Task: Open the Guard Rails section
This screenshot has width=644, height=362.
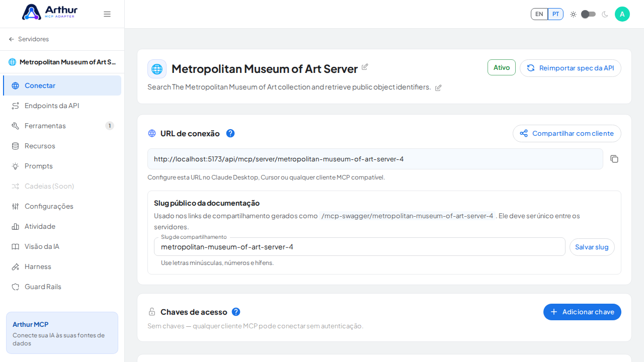Action: click(62, 287)
